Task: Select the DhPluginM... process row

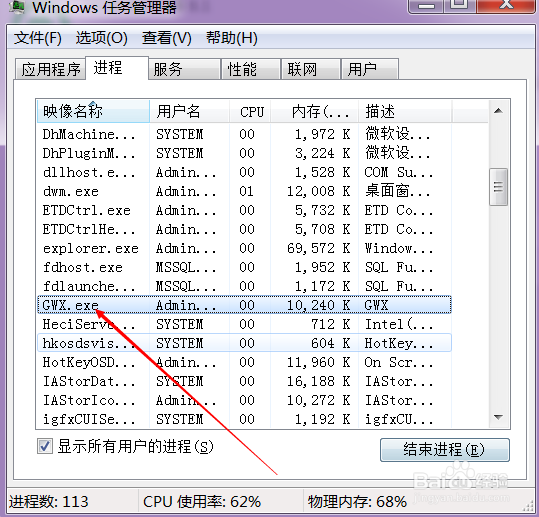Action: (x=244, y=153)
